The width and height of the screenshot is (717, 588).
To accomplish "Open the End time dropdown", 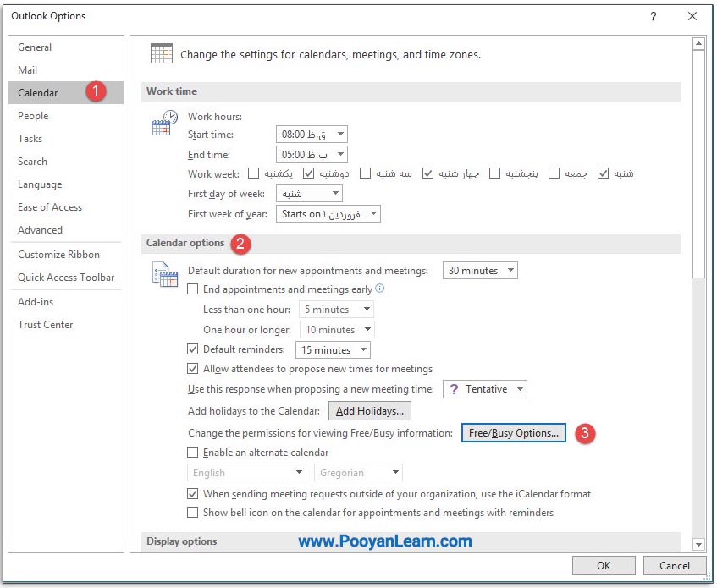I will tap(312, 155).
